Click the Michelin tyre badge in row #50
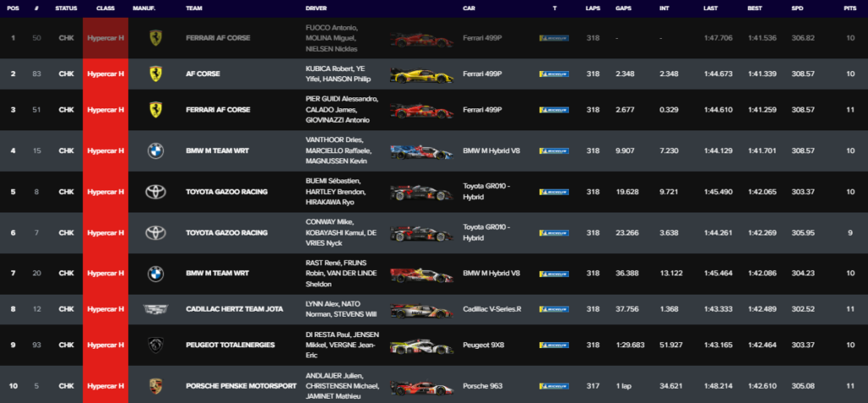This screenshot has width=868, height=403. tap(554, 38)
